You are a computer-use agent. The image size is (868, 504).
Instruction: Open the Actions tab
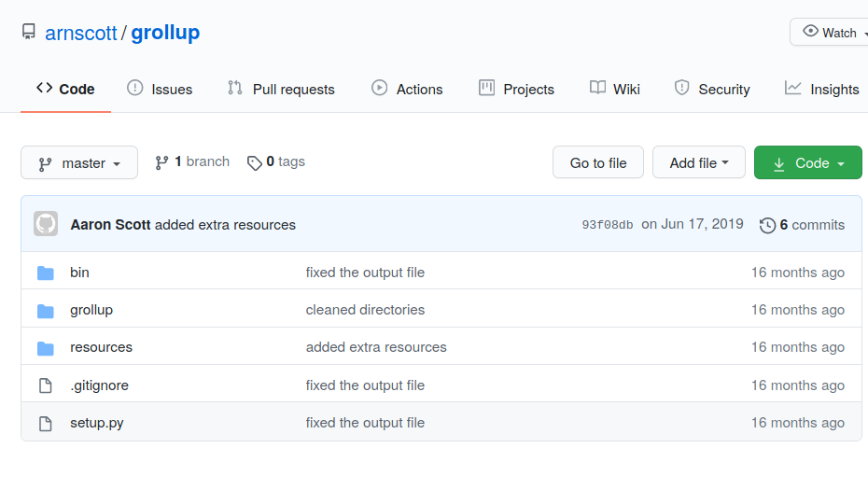407,90
